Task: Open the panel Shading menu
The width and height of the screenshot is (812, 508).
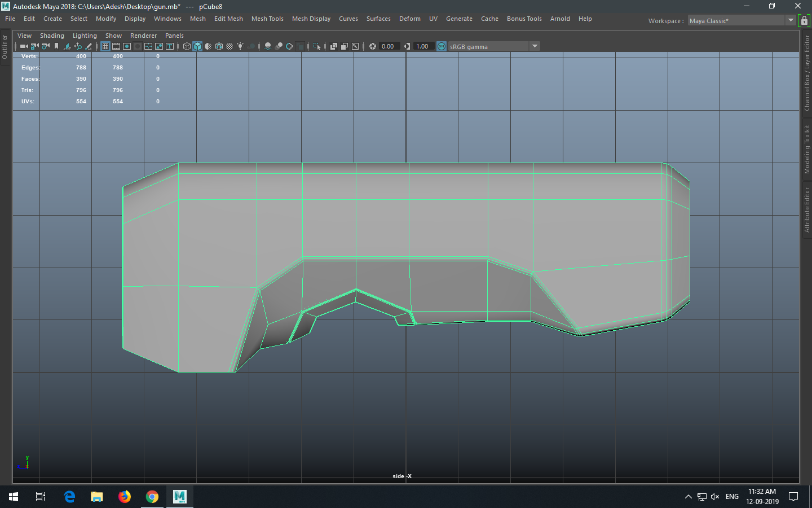Action: pyautogui.click(x=52, y=36)
